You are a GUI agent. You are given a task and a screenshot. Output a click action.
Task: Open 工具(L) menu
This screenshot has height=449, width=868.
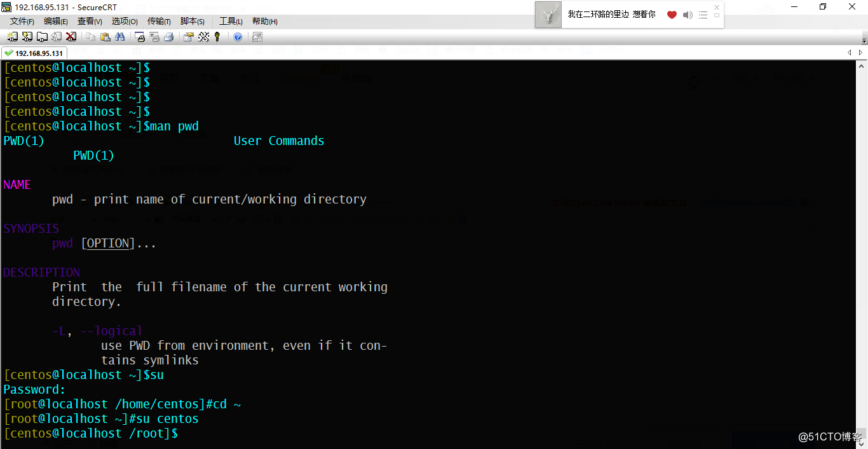tap(231, 22)
